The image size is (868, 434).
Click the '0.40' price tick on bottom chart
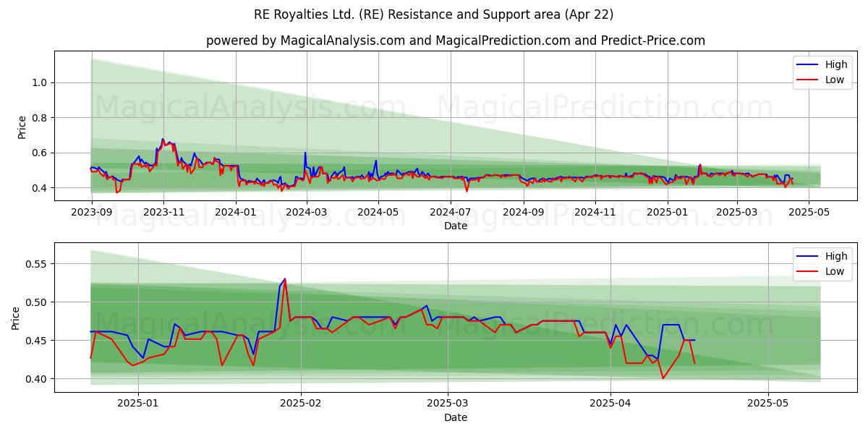(x=37, y=379)
